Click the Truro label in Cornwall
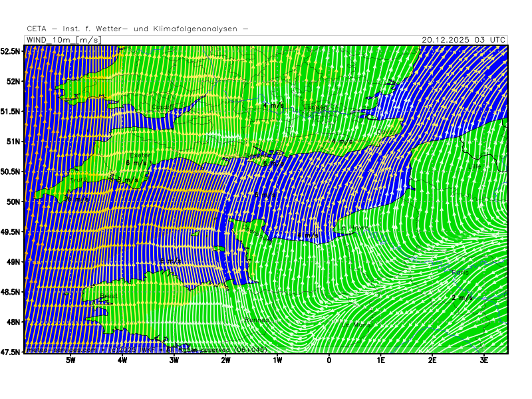Screen dimensions: 532x399 78,180
